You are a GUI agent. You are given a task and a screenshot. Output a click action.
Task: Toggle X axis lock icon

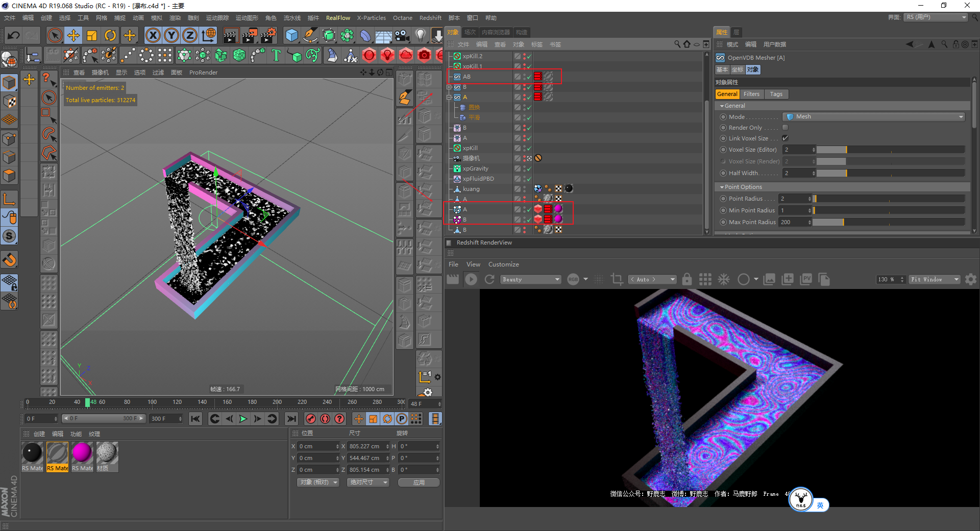[153, 35]
